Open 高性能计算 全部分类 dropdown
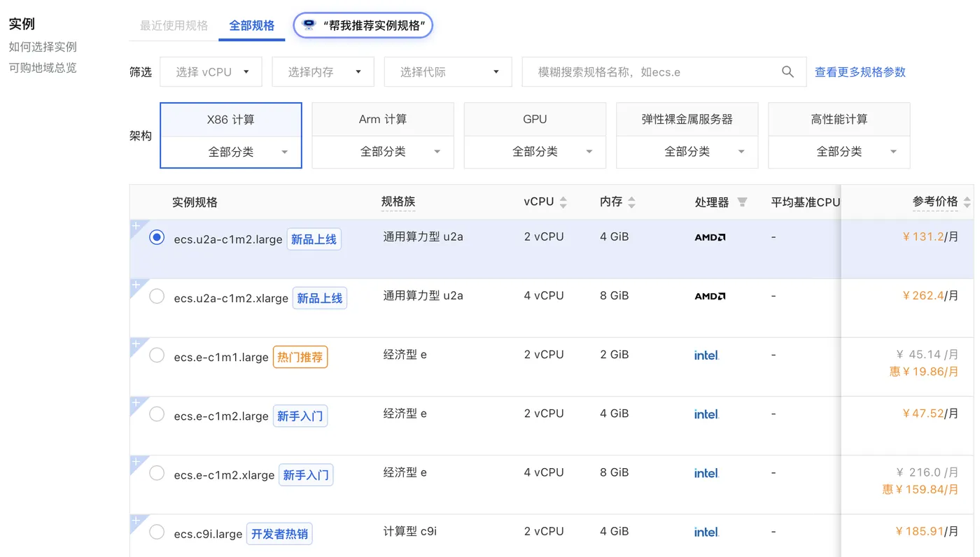Screen dimensions: 980x557 839,152
